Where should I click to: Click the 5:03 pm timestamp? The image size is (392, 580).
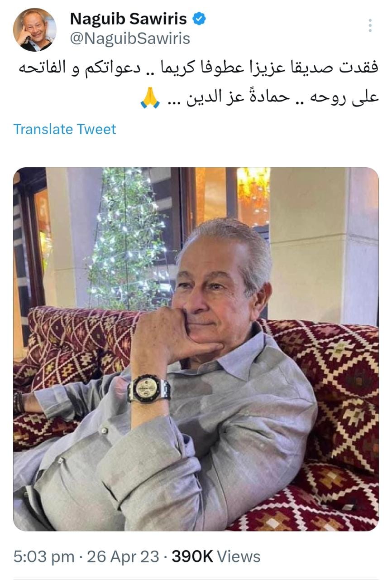pos(44,556)
